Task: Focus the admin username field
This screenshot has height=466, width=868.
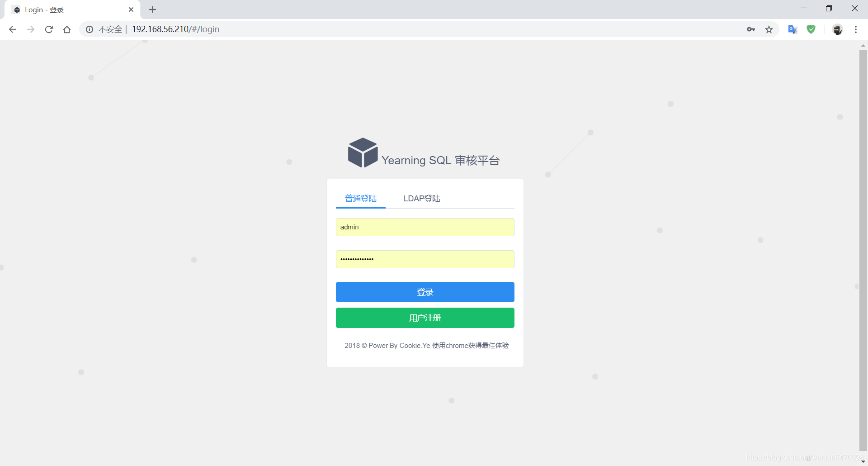Action: coord(425,227)
